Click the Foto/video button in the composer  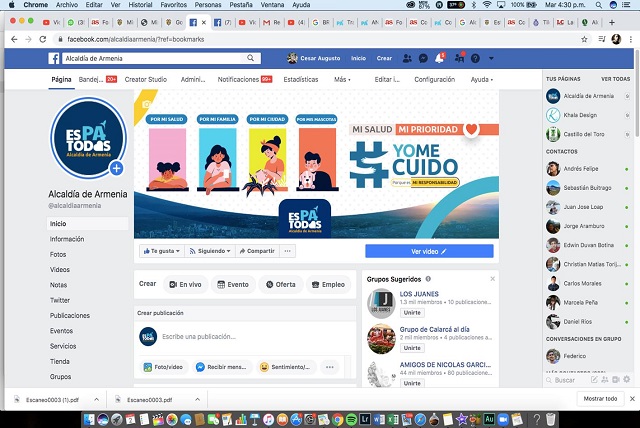pyautogui.click(x=163, y=367)
